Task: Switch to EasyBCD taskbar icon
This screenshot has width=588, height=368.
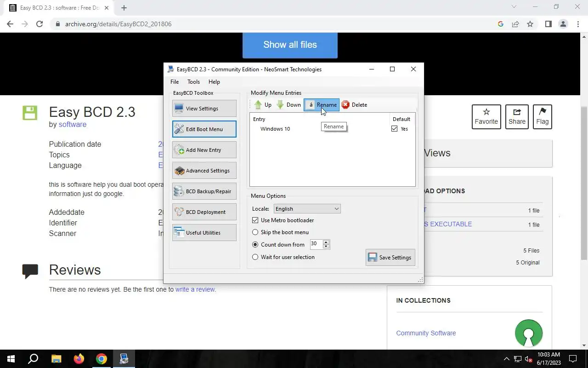Action: click(124, 359)
